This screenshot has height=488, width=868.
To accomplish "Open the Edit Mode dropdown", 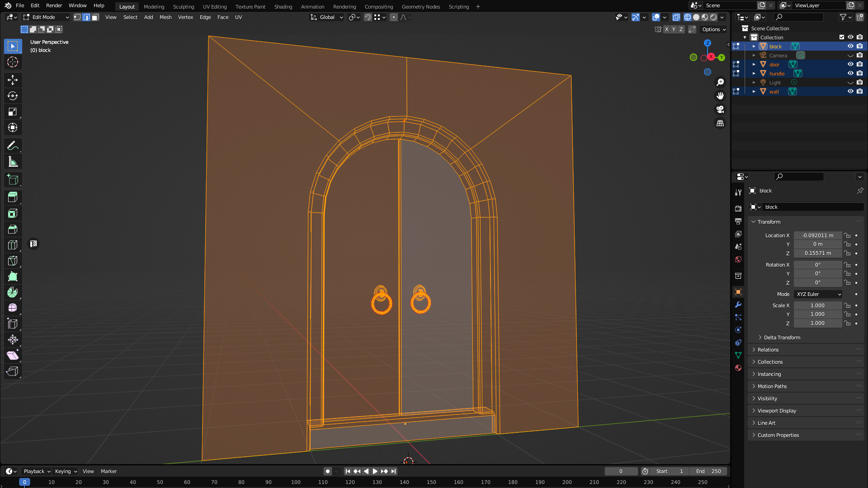I will pos(46,17).
